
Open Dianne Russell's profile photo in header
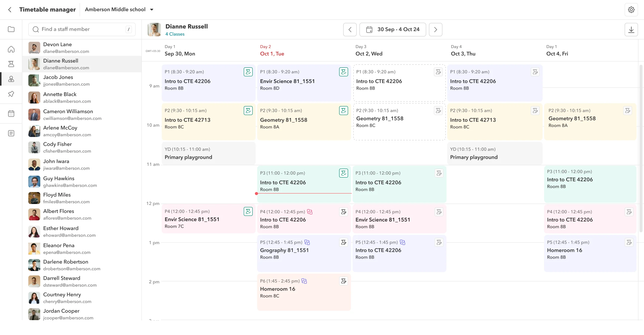click(154, 30)
